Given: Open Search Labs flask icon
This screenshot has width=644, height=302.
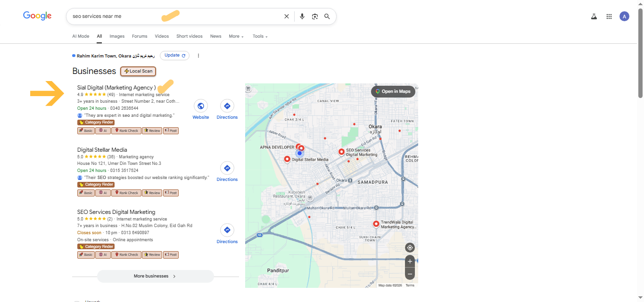Looking at the screenshot, I should pos(594,16).
